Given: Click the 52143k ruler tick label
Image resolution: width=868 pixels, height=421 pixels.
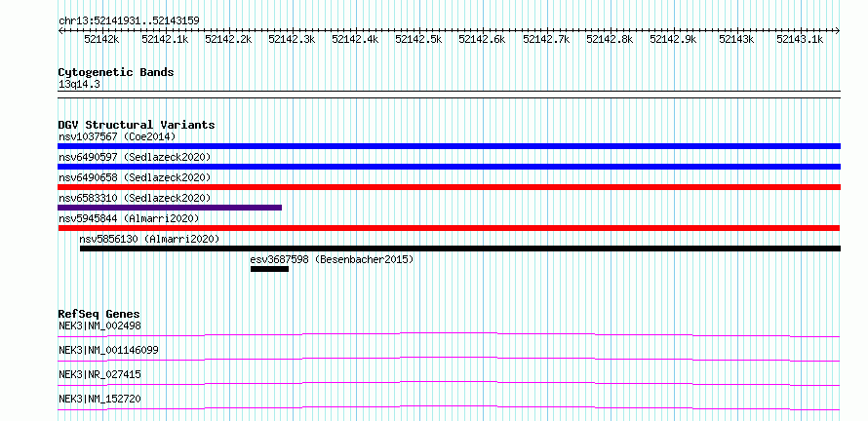Looking at the screenshot, I should pos(736,39).
